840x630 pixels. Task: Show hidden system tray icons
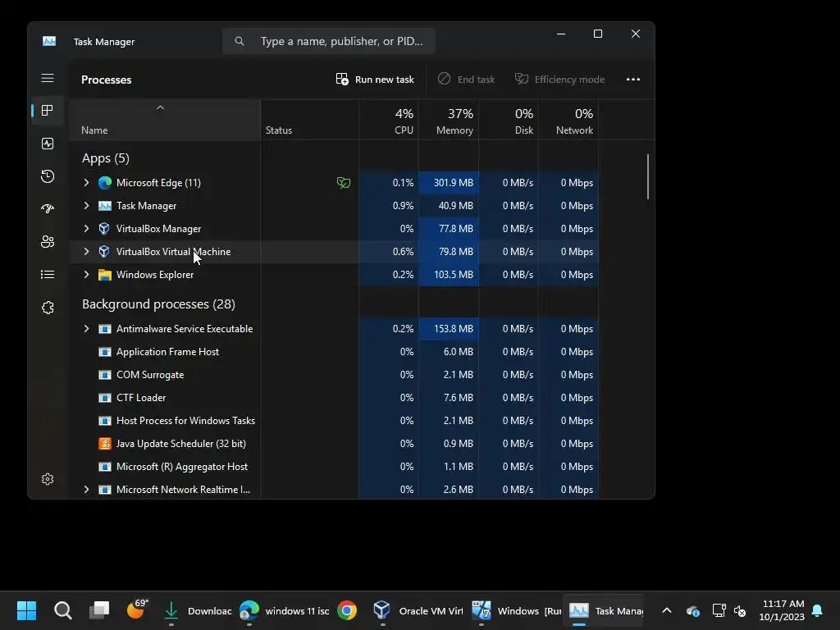[666, 610]
